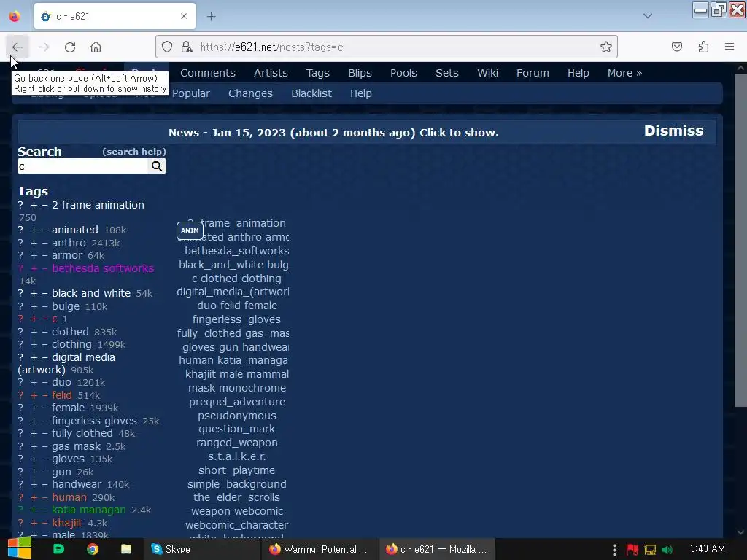The height and width of the screenshot is (560, 747).
Task: Reload the current page
Action: [70, 47]
